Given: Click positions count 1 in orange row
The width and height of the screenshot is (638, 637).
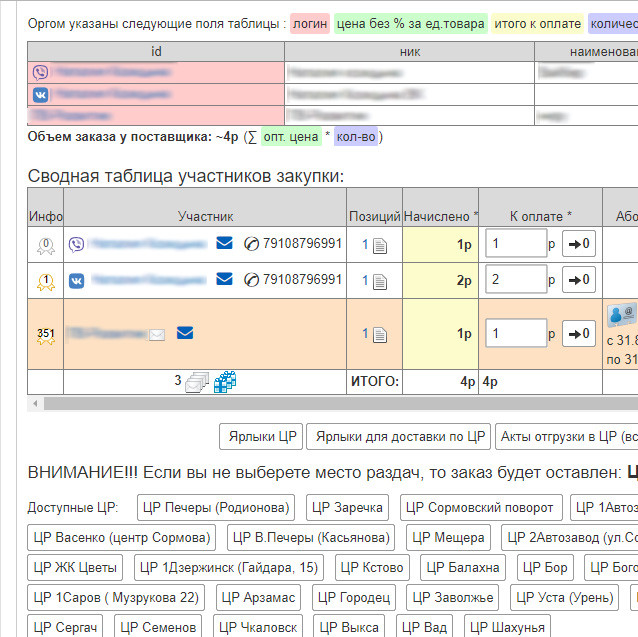Looking at the screenshot, I should coord(365,334).
